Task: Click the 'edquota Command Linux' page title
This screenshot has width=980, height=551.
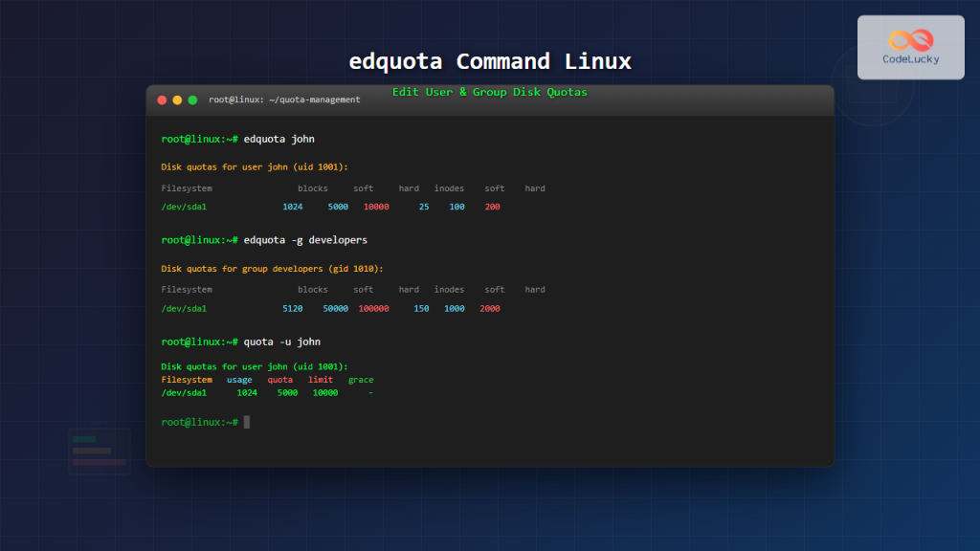Action: (x=489, y=59)
